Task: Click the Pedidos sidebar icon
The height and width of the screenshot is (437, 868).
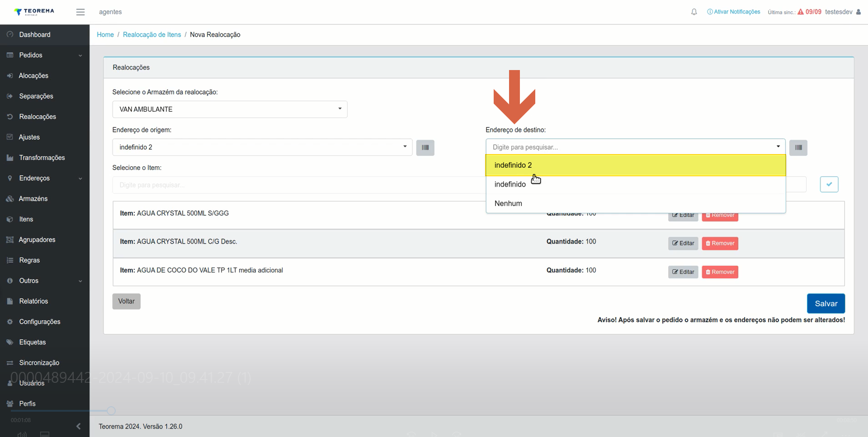Action: coord(10,55)
